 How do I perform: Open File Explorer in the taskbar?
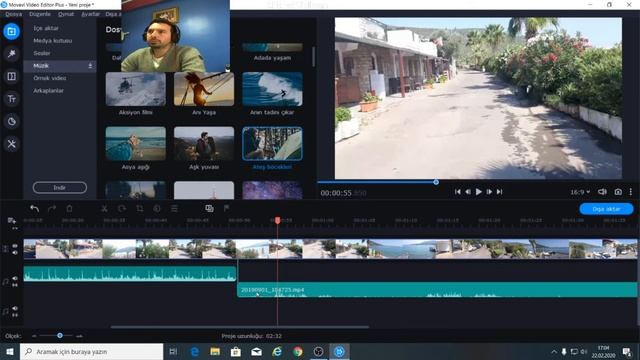215,351
